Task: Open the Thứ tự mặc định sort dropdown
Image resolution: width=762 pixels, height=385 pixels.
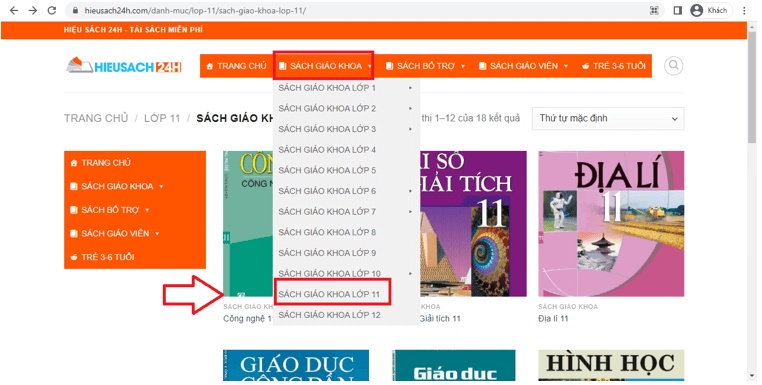Action: coord(608,118)
